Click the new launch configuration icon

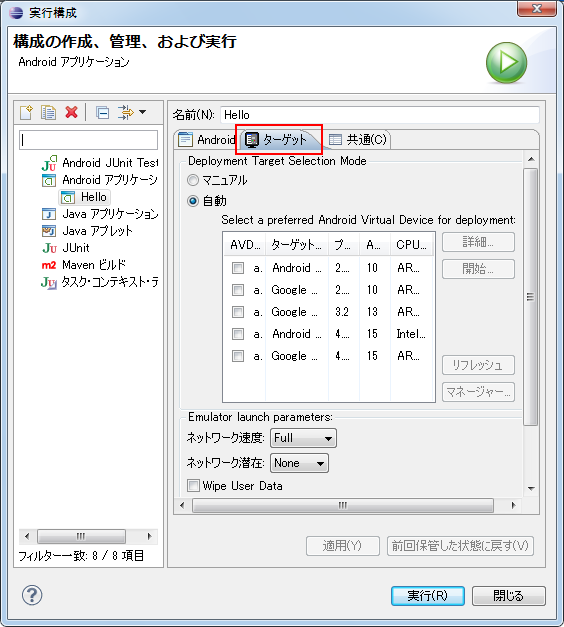click(x=26, y=112)
